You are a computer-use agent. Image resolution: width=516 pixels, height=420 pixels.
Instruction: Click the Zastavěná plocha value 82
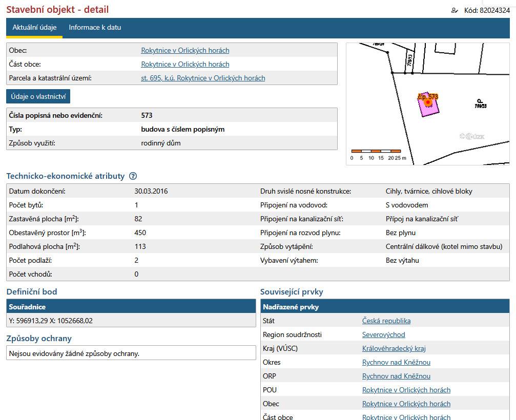tap(138, 219)
